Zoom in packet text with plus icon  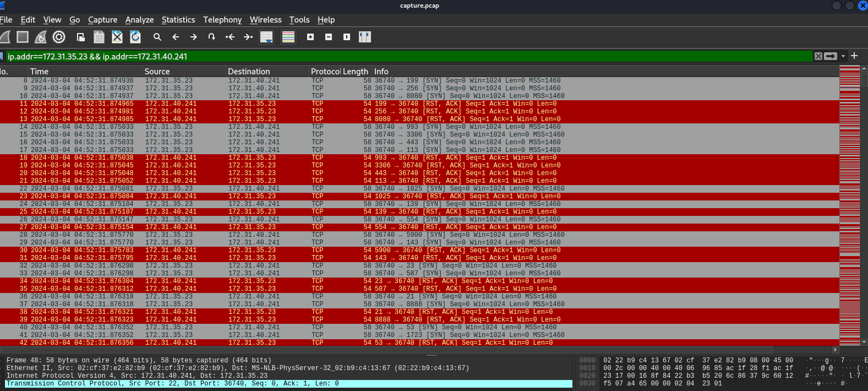[310, 37]
